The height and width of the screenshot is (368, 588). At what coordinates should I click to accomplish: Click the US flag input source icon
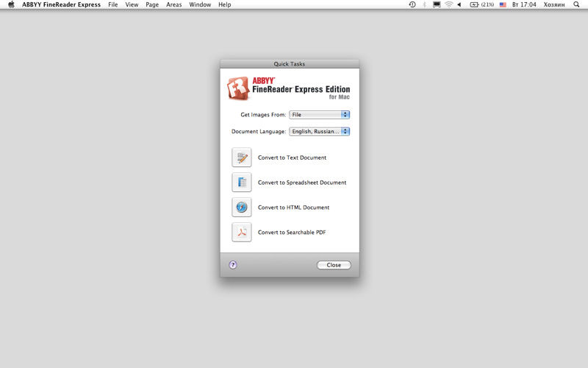[x=503, y=4]
